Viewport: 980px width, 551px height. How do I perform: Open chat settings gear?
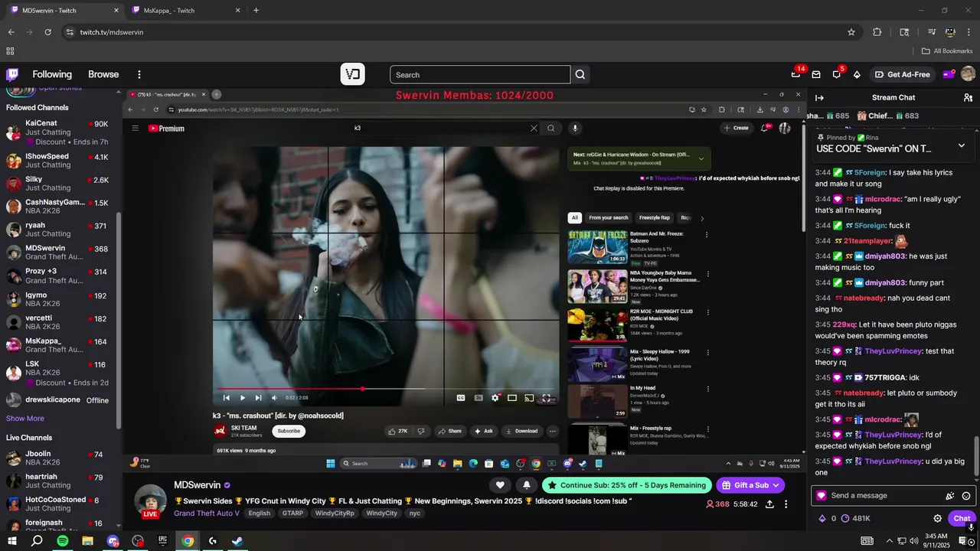tap(937, 518)
